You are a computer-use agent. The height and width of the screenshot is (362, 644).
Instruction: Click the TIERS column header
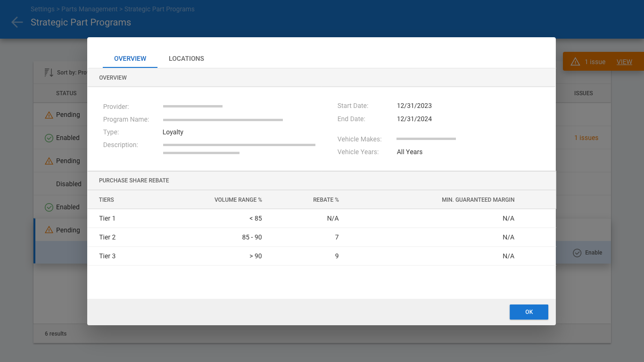point(107,200)
